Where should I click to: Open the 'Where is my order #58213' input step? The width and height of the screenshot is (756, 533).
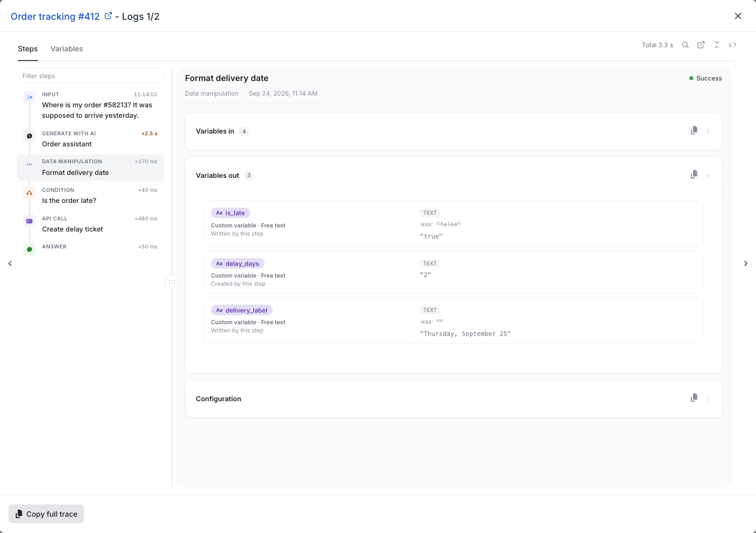click(x=90, y=105)
